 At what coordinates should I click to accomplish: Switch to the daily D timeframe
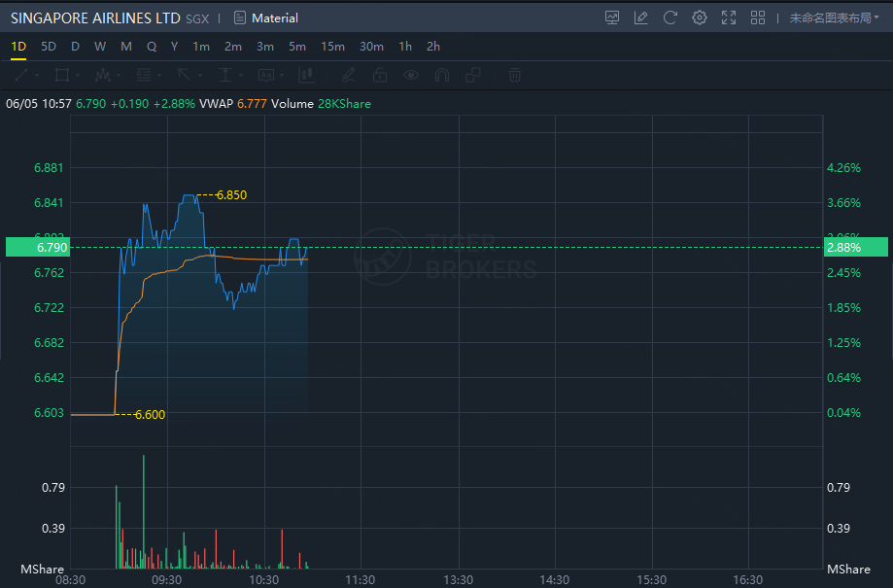coord(75,47)
